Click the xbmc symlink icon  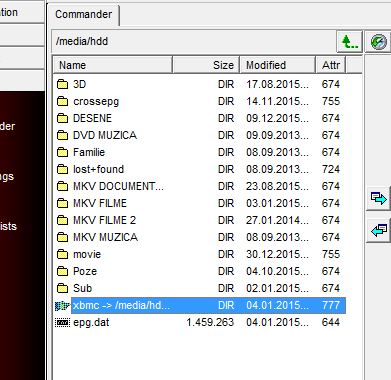tap(62, 305)
